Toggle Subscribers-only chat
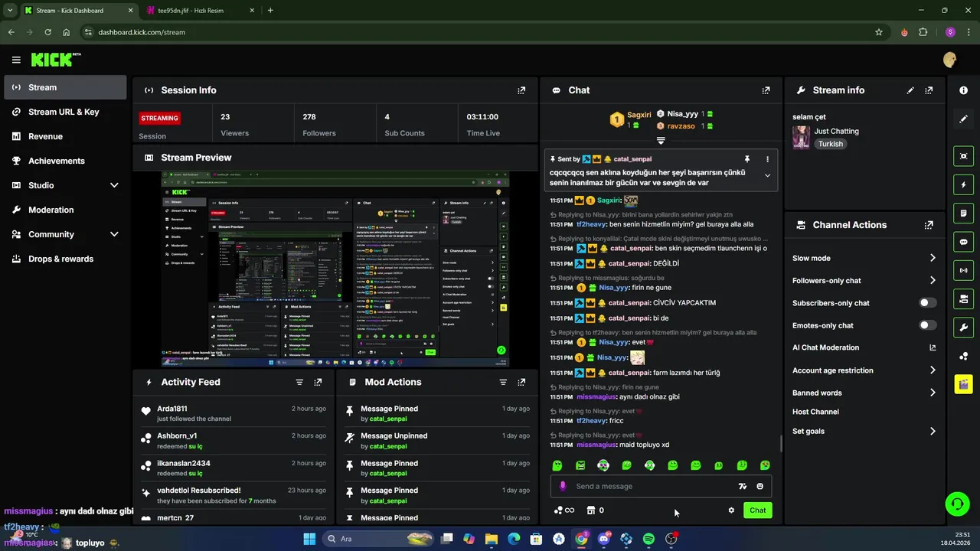This screenshot has width=980, height=551. tap(927, 303)
